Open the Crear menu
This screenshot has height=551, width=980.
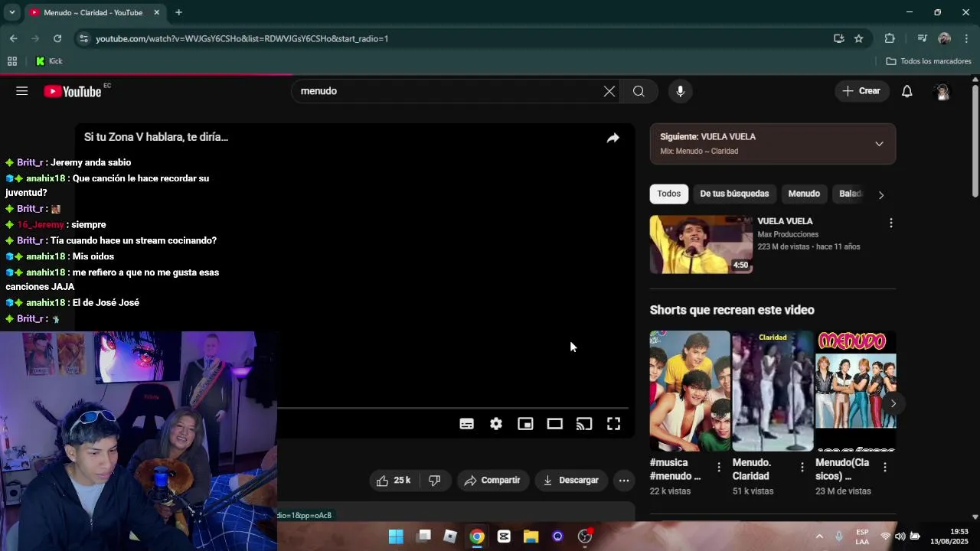tap(861, 91)
